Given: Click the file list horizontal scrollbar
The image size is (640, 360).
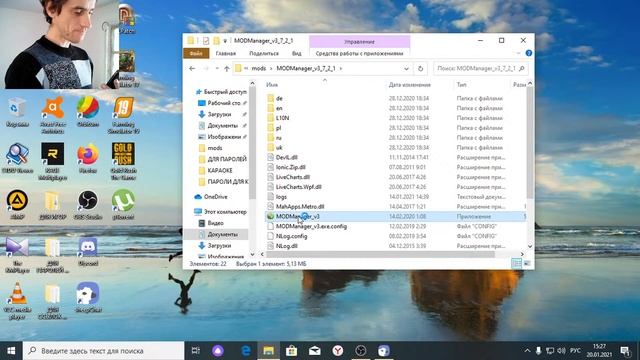Looking at the screenshot, I should 380,254.
